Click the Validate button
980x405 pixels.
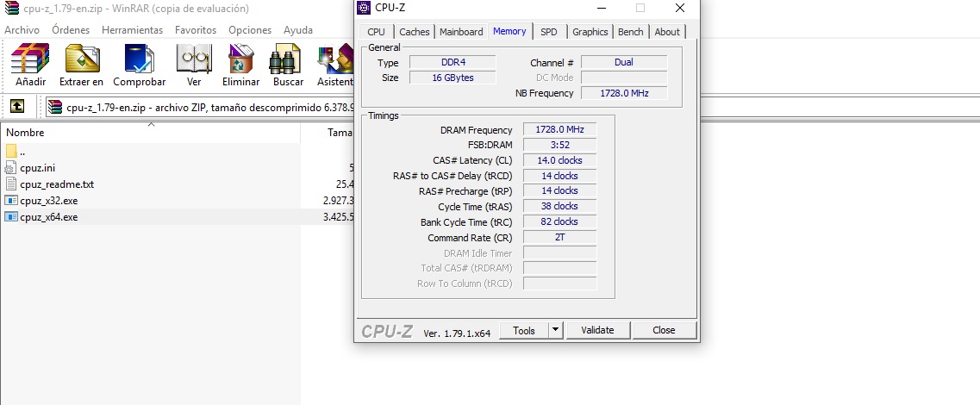[x=597, y=330]
